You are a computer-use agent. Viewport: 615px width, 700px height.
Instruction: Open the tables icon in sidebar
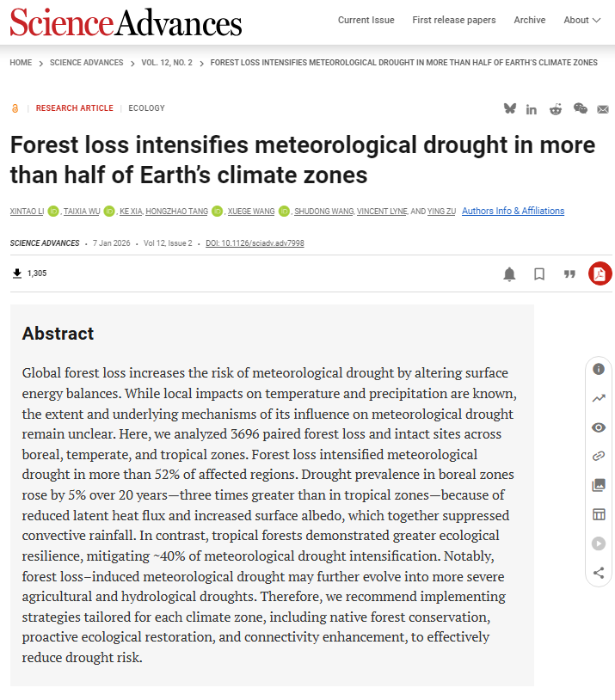click(x=599, y=514)
